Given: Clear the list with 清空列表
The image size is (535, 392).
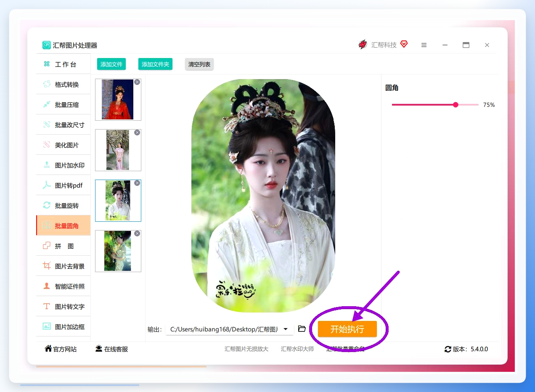Looking at the screenshot, I should coord(199,64).
